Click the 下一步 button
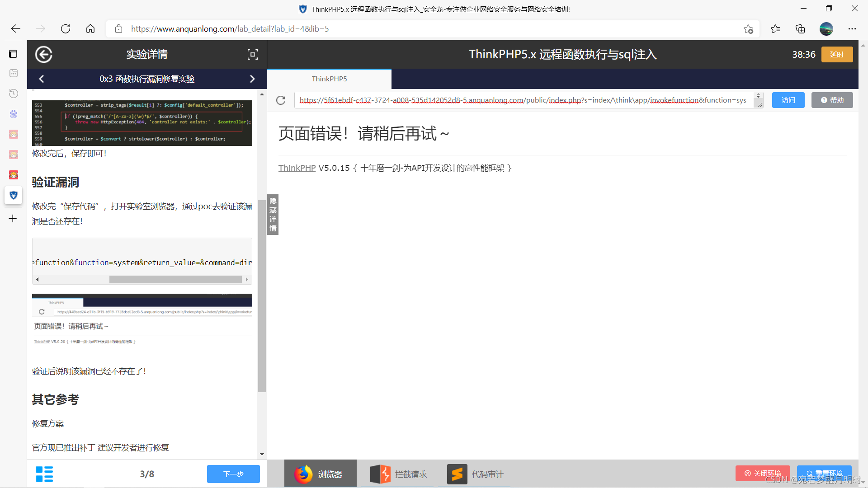 tap(233, 474)
